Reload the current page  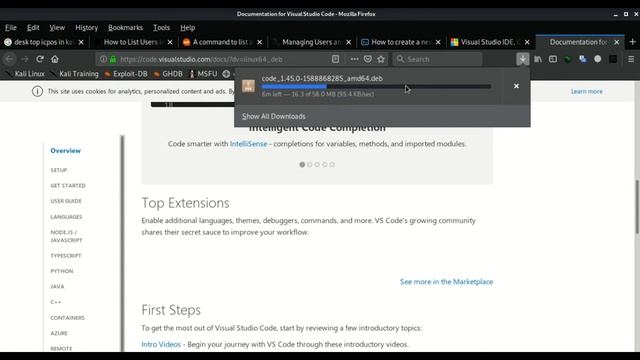point(40,59)
